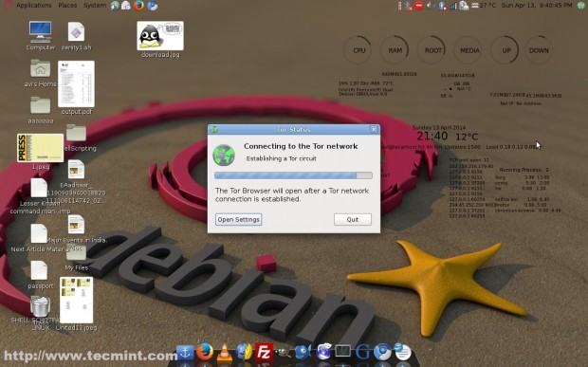The image size is (588, 367).
Task: Select the zenity1.sh script file
Action: point(76,36)
